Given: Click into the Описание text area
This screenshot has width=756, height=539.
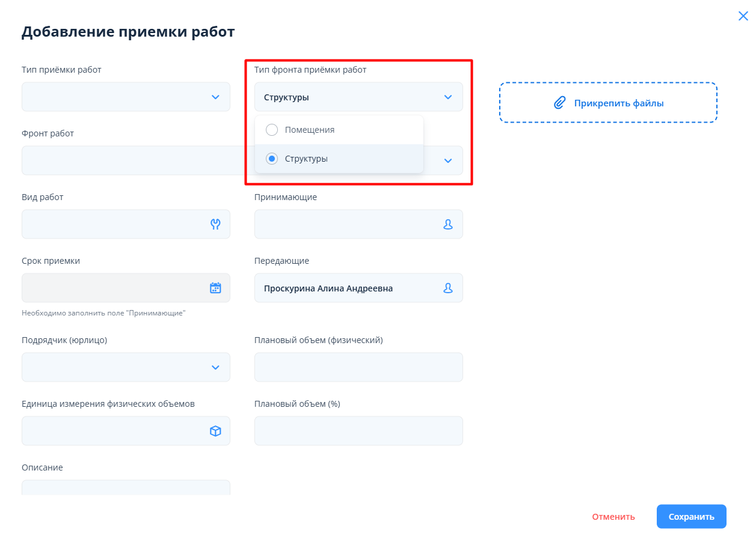Looking at the screenshot, I should coord(126,487).
